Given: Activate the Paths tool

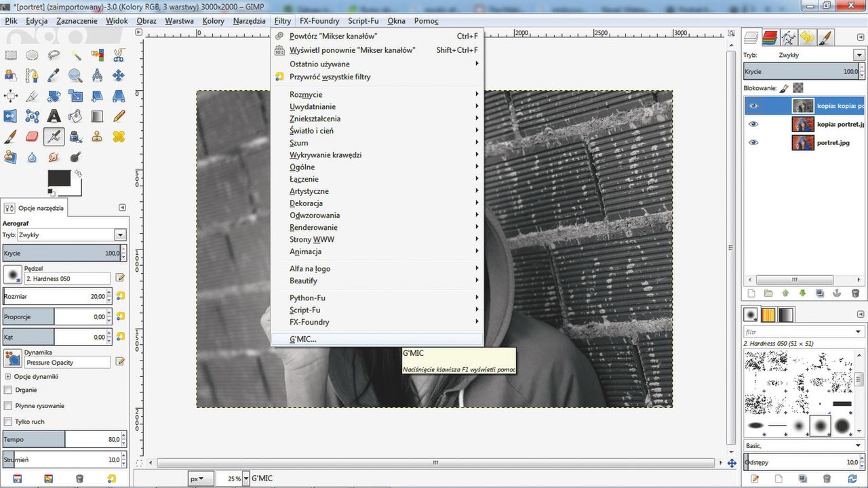Looking at the screenshot, I should point(32,75).
